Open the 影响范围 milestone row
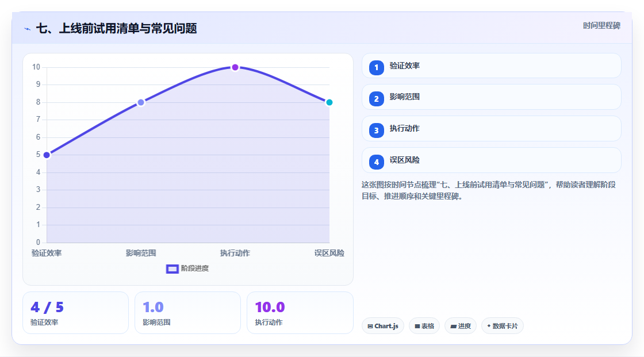 pyautogui.click(x=491, y=97)
